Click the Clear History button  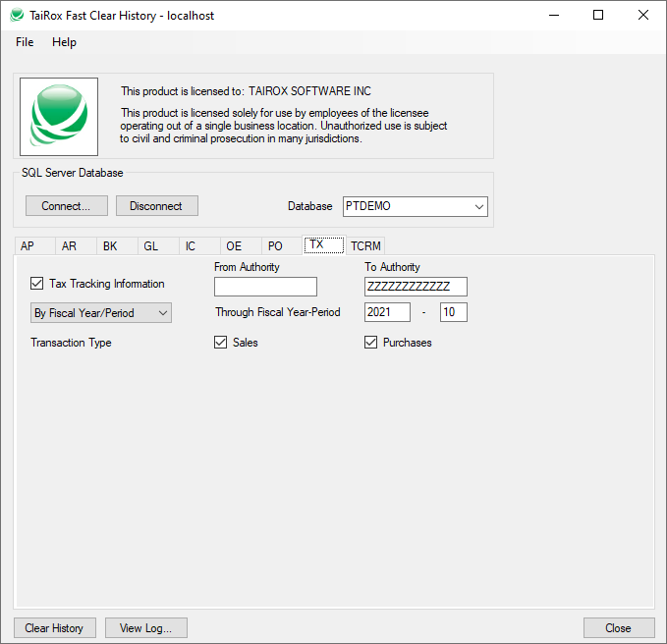[55, 628]
